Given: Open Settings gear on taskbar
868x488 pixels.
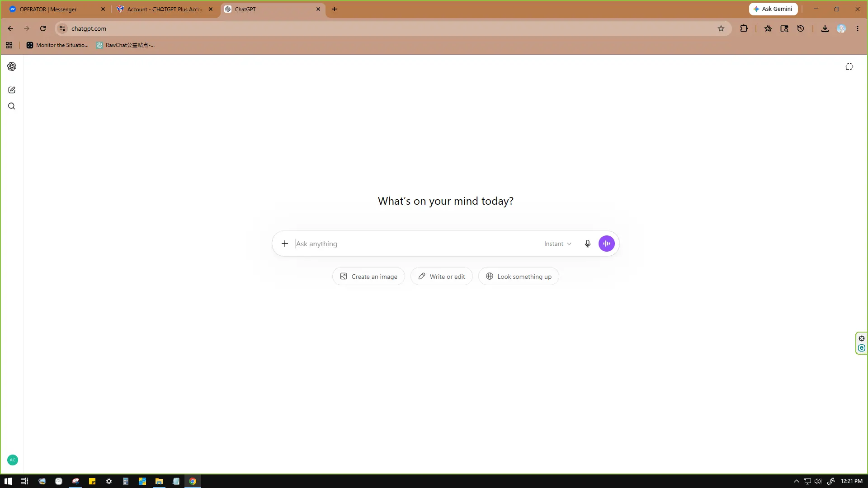Looking at the screenshot, I should pyautogui.click(x=109, y=481).
